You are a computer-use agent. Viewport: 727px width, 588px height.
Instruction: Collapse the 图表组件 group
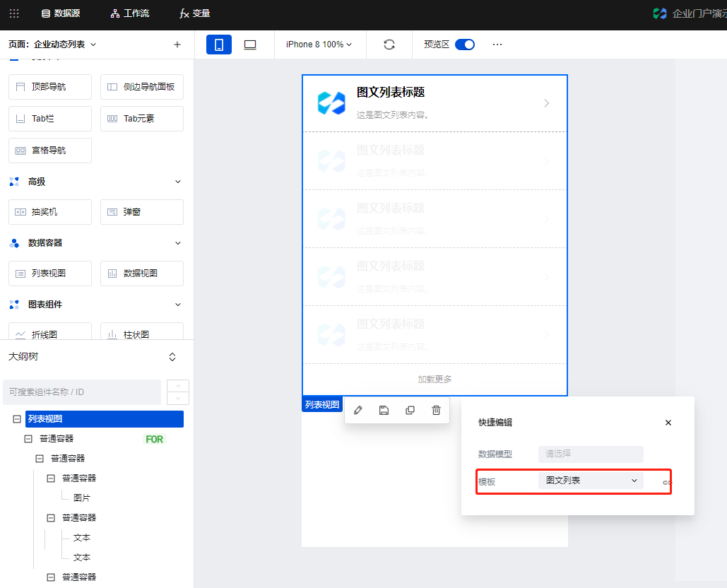tap(178, 305)
